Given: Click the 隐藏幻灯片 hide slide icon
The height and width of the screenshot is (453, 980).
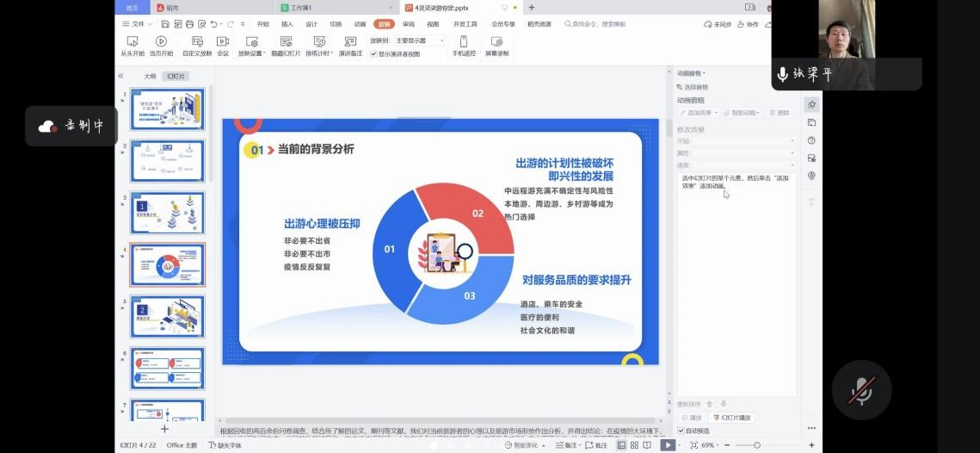Looking at the screenshot, I should click(x=286, y=46).
